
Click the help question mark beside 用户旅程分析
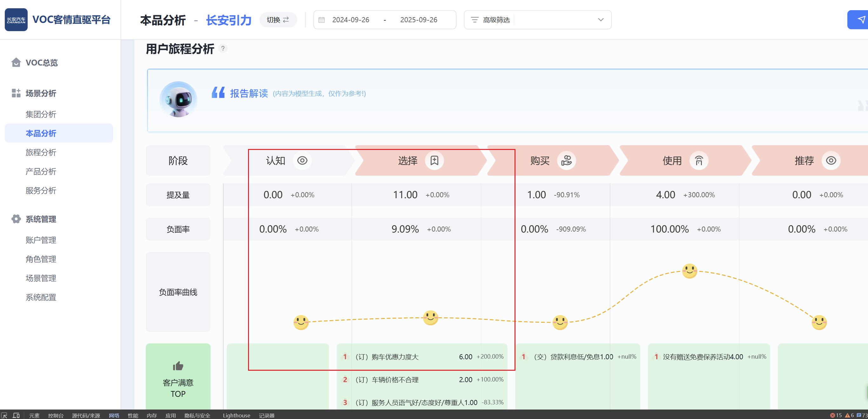point(223,49)
